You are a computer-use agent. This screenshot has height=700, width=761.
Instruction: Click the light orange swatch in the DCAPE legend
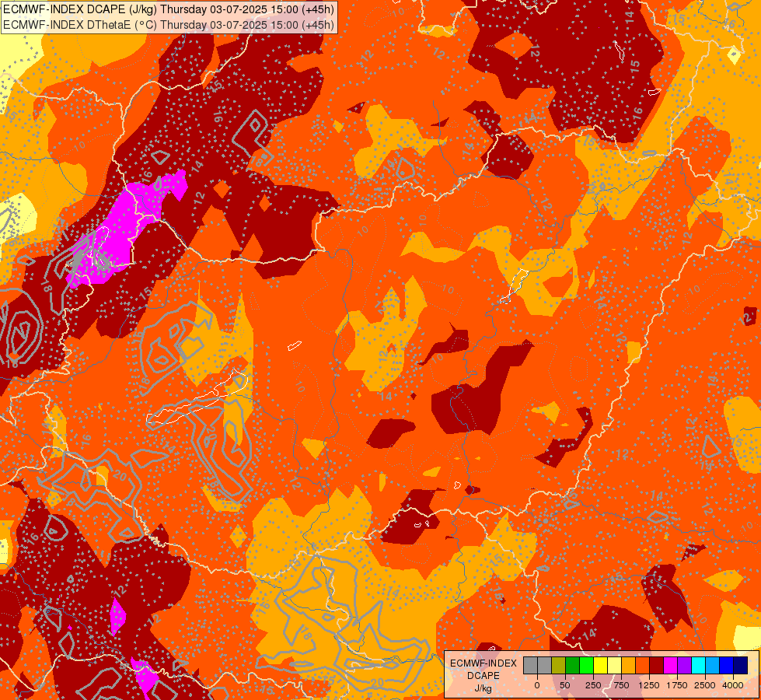(x=629, y=665)
